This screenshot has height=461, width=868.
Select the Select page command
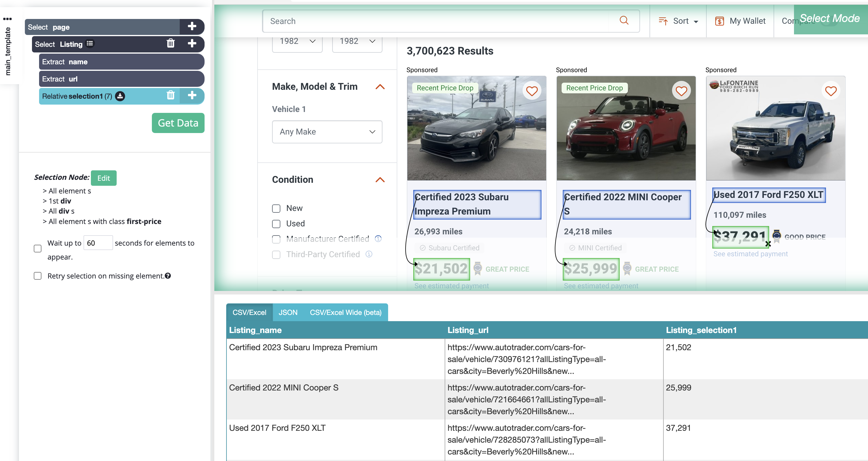102,27
